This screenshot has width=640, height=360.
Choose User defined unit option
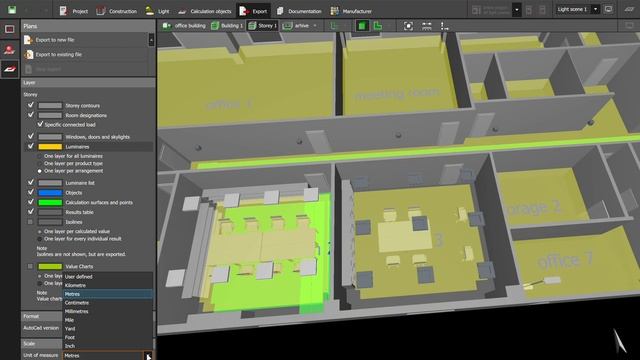[x=108, y=277]
